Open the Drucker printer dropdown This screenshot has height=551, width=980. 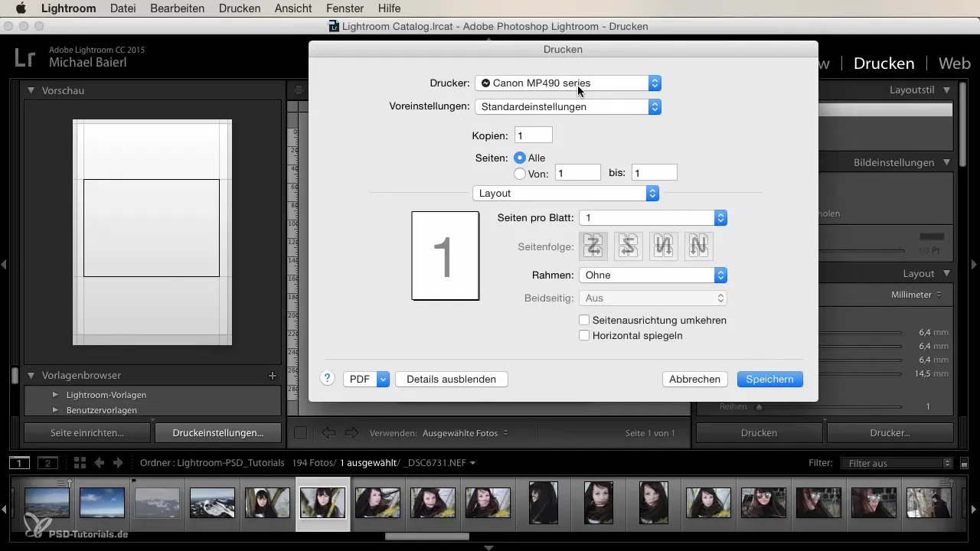568,83
